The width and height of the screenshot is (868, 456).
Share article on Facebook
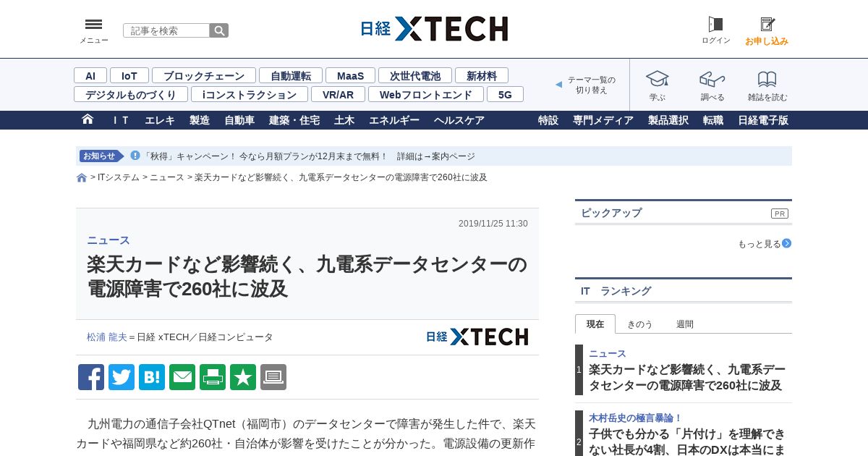(x=91, y=377)
